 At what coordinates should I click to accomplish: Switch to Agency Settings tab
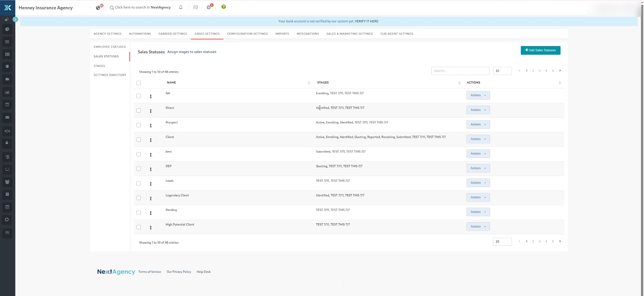107,34
